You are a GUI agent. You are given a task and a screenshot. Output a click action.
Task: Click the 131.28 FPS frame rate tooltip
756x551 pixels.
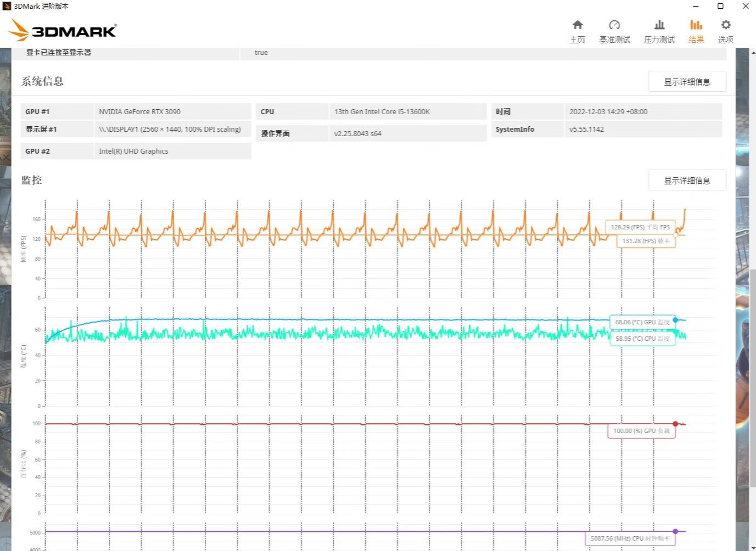tap(646, 241)
